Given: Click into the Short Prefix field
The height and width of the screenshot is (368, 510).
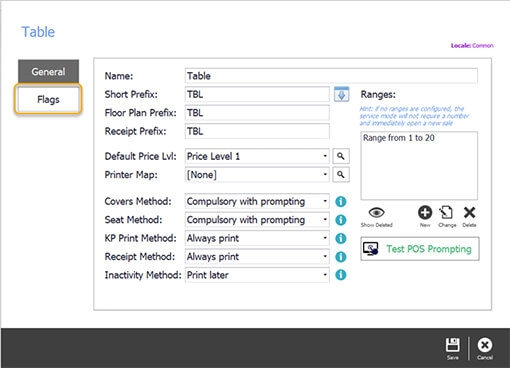Looking at the screenshot, I should point(257,94).
